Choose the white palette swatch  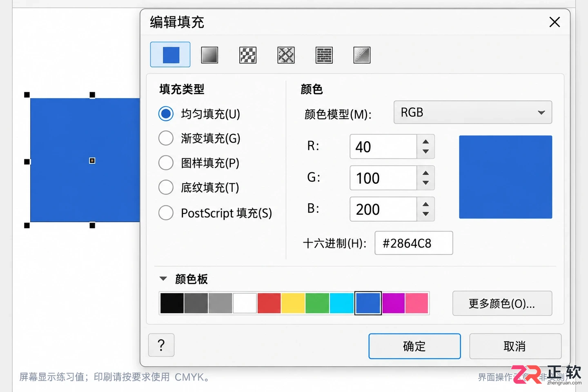245,303
